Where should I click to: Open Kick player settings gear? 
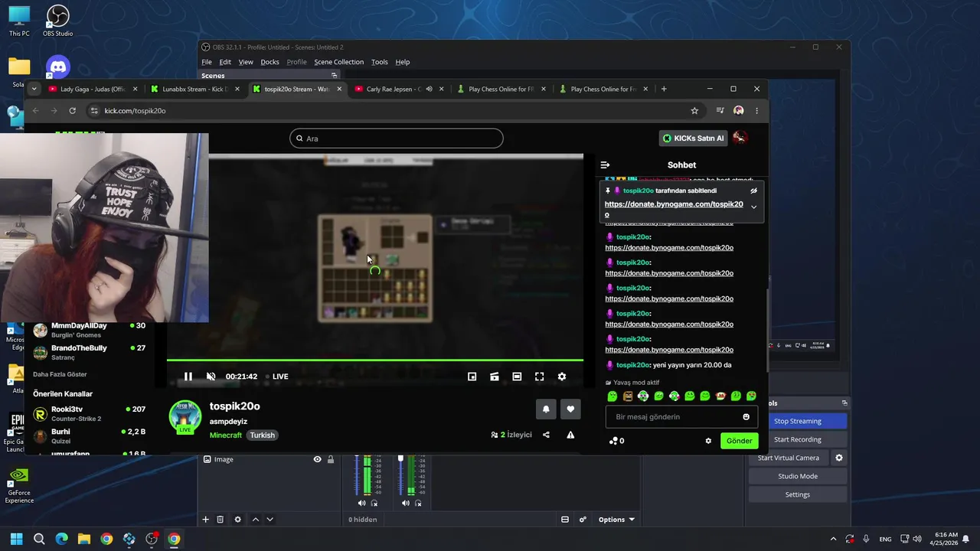click(x=562, y=377)
